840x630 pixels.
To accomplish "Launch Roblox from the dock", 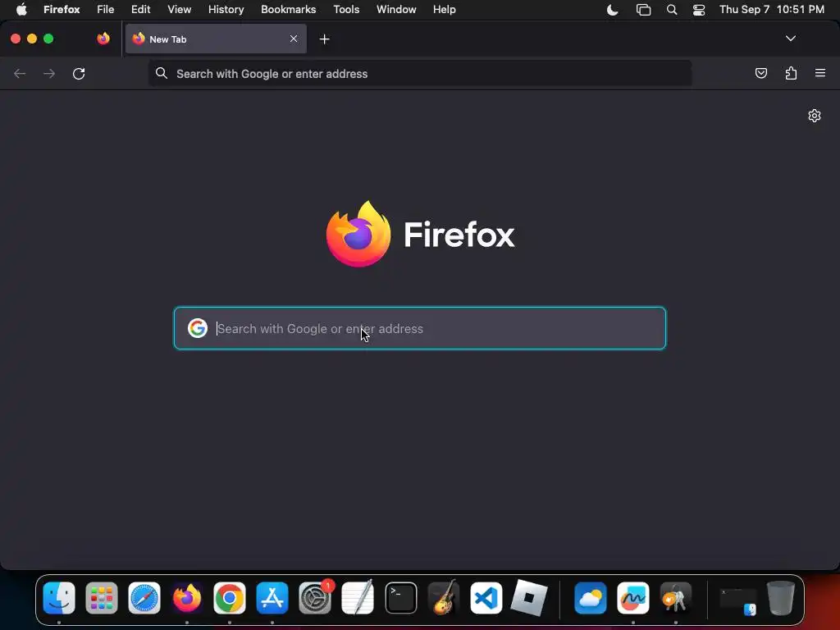I will [529, 597].
